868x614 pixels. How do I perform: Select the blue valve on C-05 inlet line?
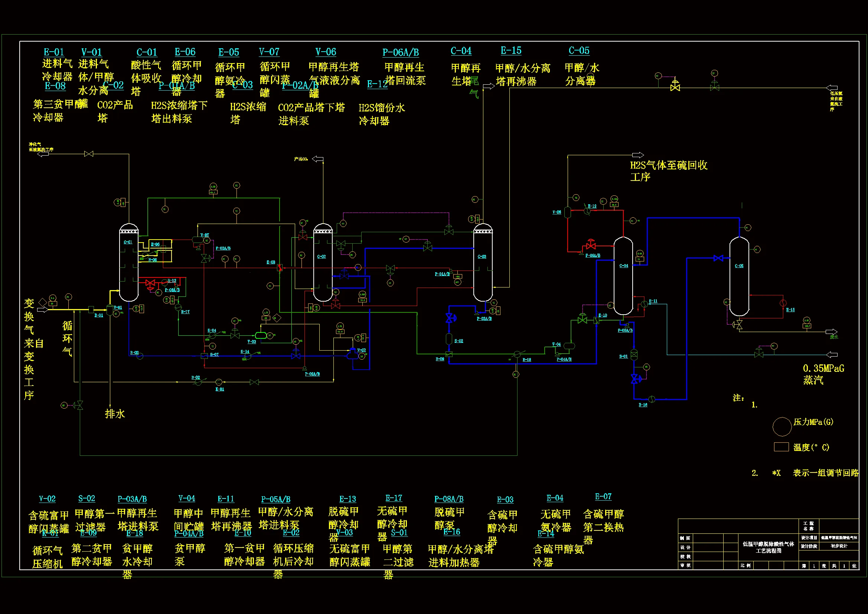(x=718, y=258)
